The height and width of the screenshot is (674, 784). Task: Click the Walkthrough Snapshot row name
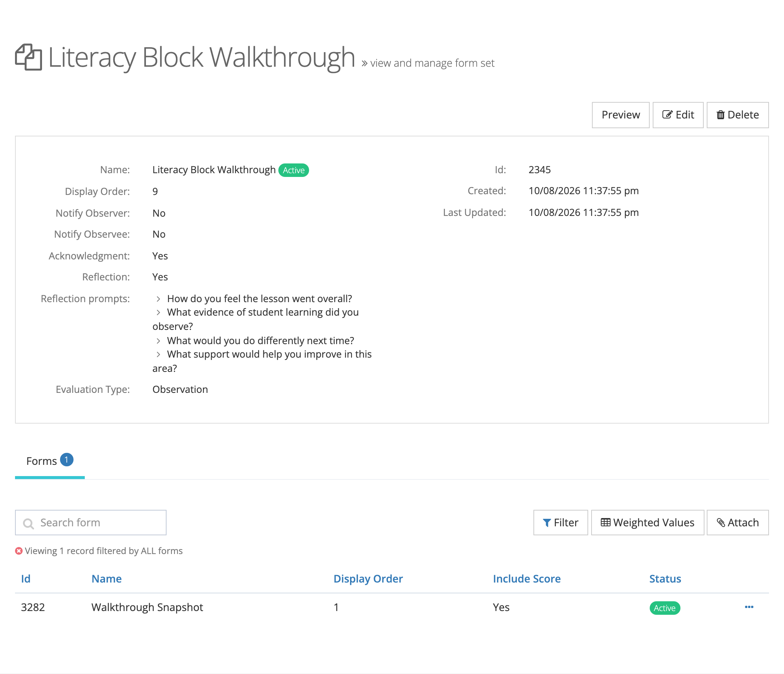pos(147,607)
